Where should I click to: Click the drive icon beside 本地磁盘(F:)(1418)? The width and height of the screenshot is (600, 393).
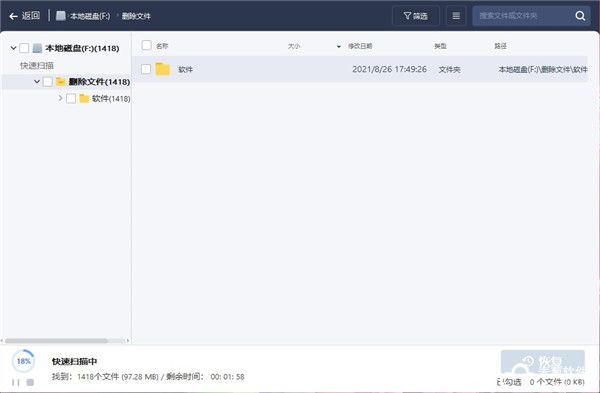[37, 48]
